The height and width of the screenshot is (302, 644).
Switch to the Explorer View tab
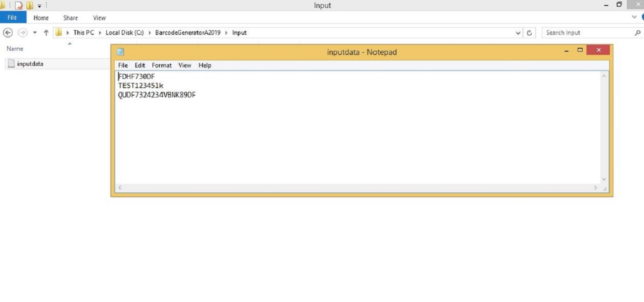tap(100, 18)
